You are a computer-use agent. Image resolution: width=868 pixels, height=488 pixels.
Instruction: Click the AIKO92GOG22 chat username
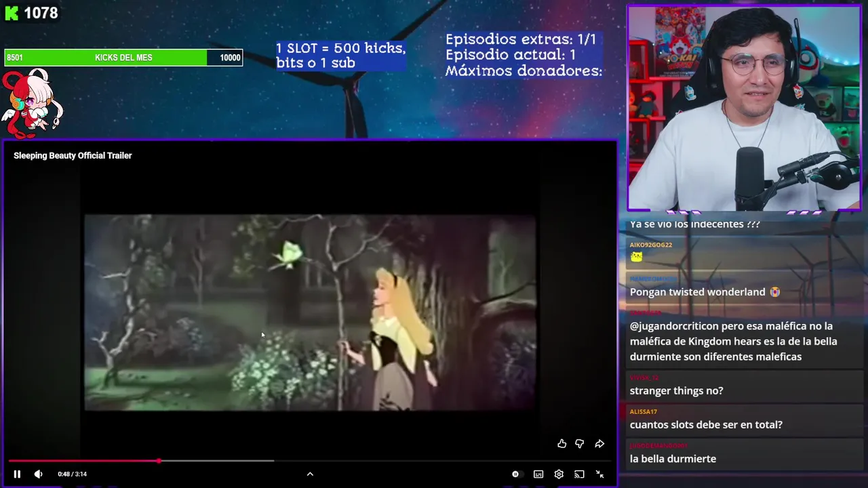click(x=651, y=245)
